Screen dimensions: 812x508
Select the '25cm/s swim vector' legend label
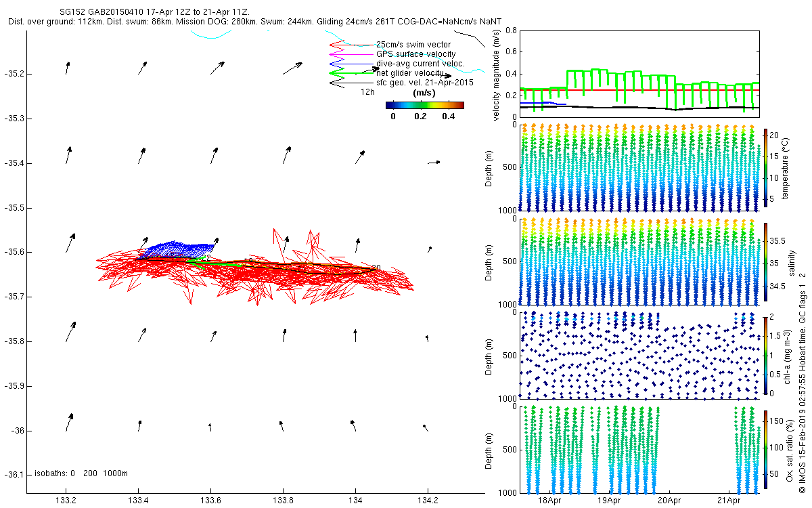[413, 45]
